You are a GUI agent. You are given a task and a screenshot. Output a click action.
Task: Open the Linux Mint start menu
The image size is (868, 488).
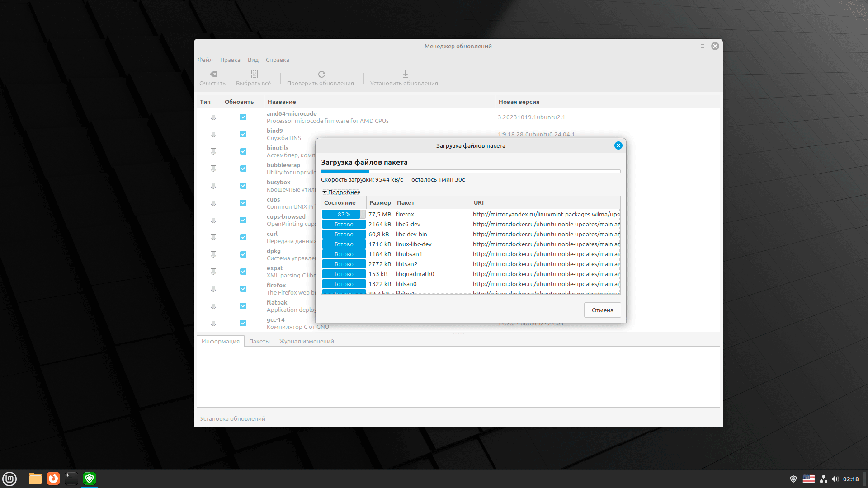(9, 479)
